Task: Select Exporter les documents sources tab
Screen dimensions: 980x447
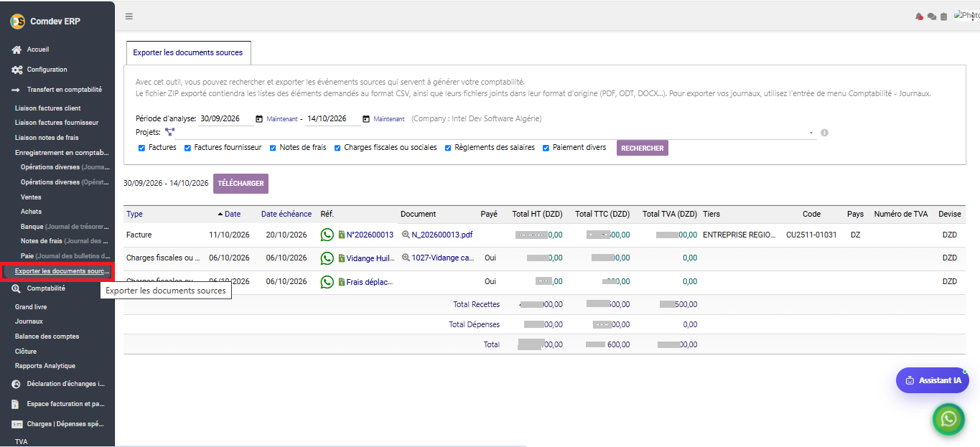Action: point(188,52)
